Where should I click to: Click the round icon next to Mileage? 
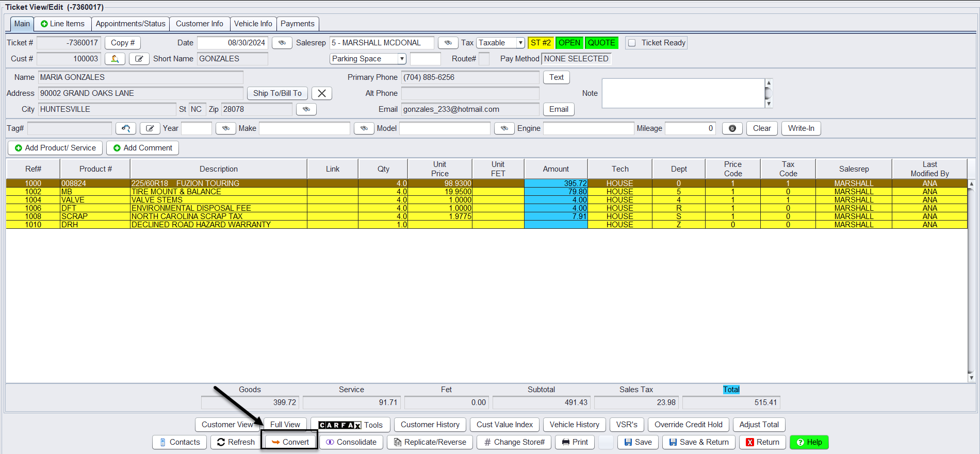[732, 128]
